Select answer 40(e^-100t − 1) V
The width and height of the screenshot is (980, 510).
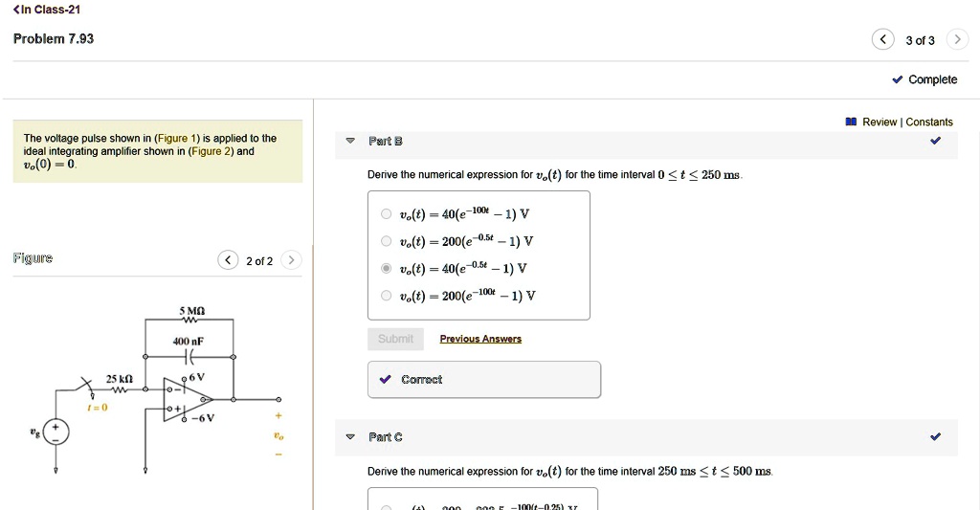(x=386, y=214)
